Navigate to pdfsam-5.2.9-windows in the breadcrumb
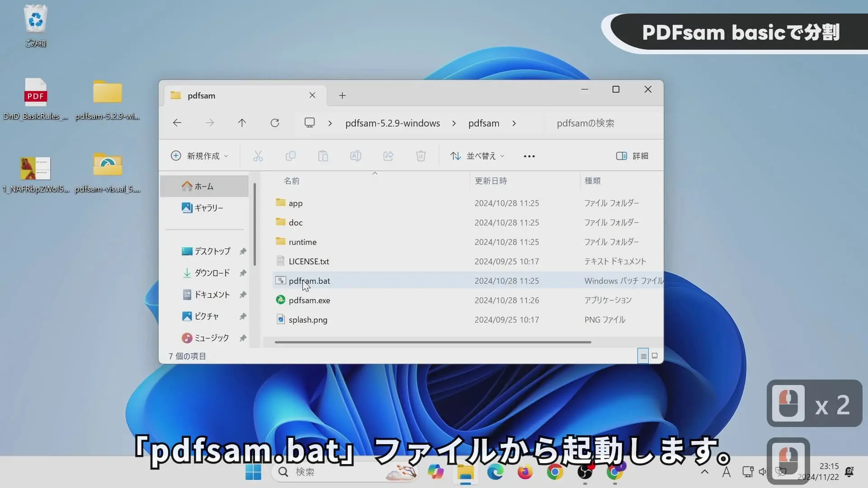 (x=392, y=123)
